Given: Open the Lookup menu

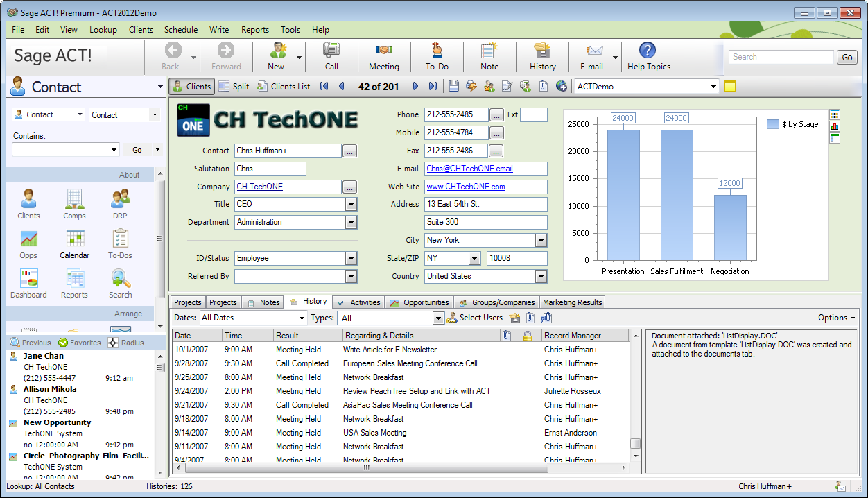Looking at the screenshot, I should click(x=103, y=30).
